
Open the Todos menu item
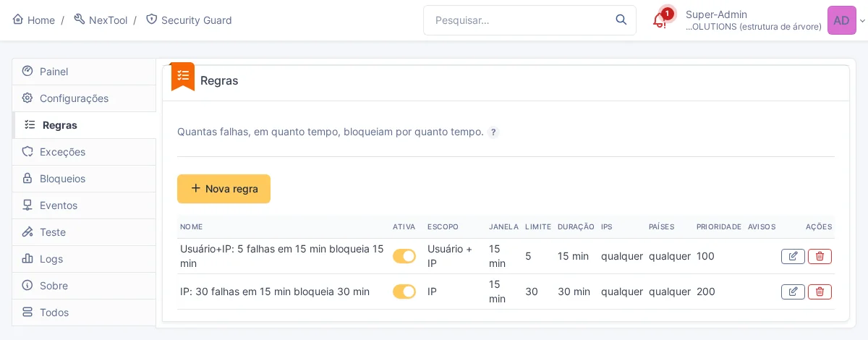[84, 313]
